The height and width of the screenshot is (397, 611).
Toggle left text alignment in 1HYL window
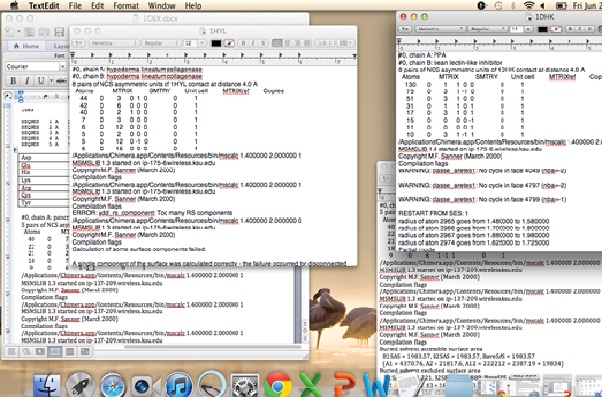[277, 43]
